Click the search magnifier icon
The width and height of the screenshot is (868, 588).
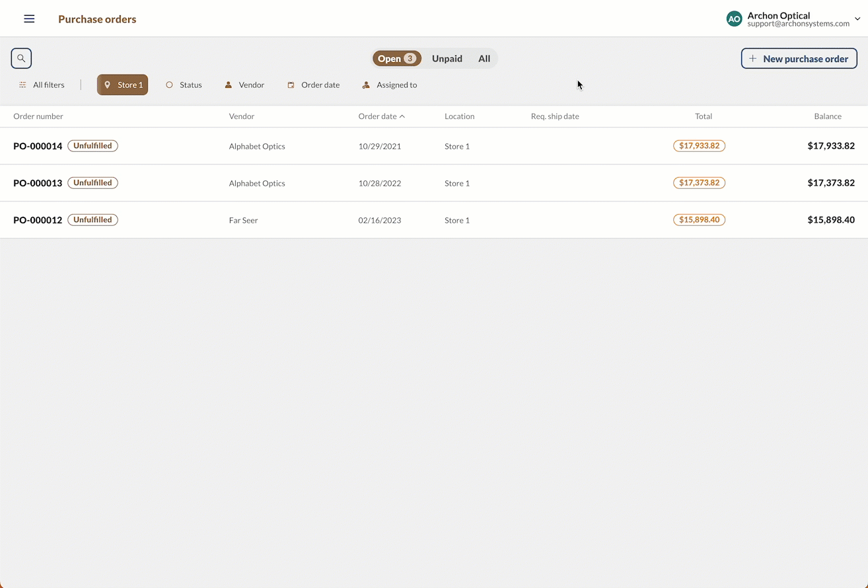click(21, 58)
